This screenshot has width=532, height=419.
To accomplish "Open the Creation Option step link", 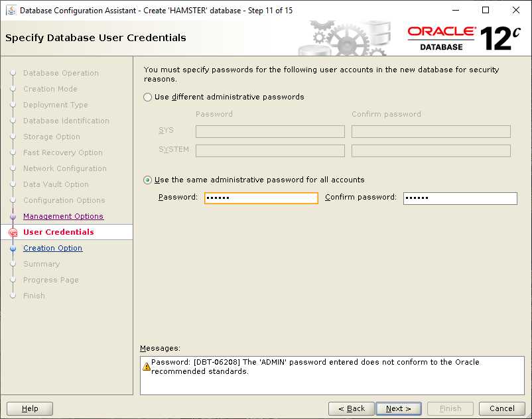I will [x=52, y=248].
